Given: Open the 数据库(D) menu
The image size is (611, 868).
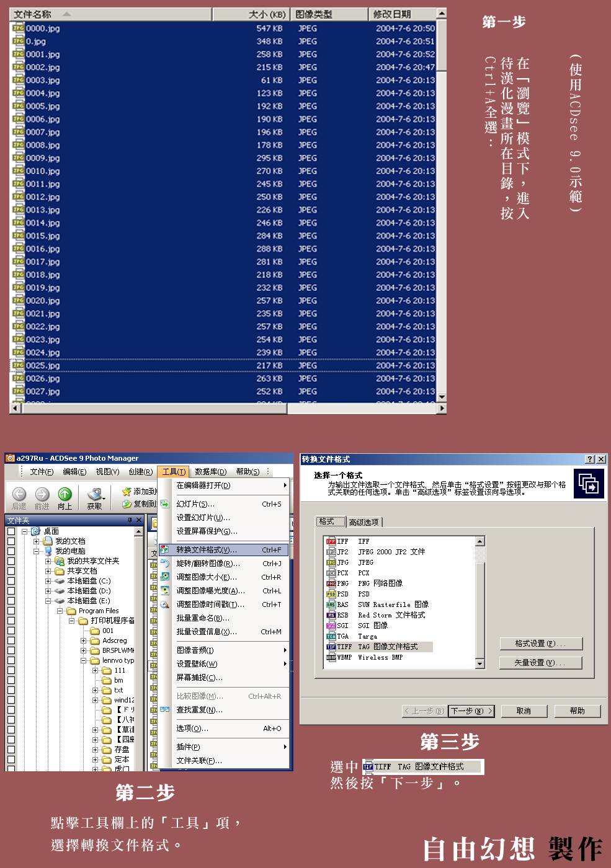Looking at the screenshot, I should [210, 472].
